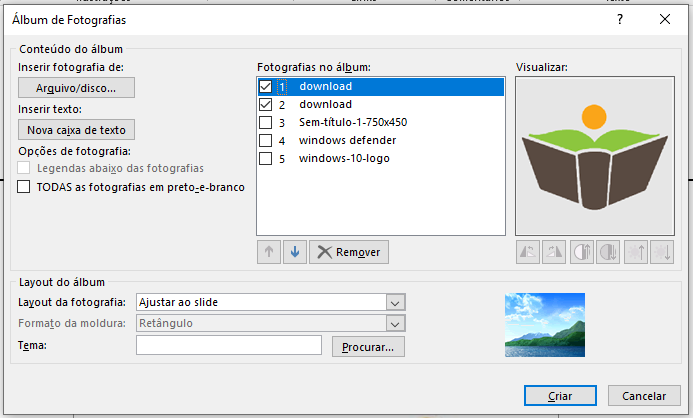Check the windows defender photo box
The height and width of the screenshot is (418, 693).
(x=265, y=141)
